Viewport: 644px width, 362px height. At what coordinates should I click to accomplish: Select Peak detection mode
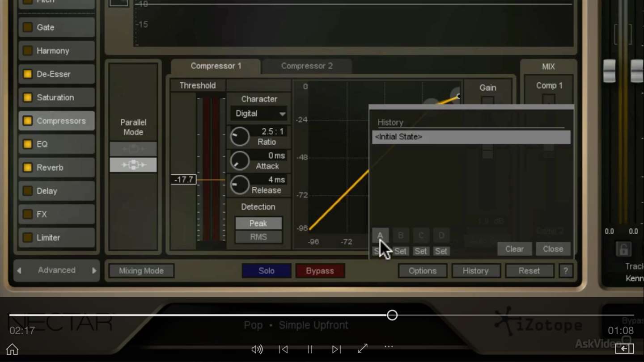258,223
